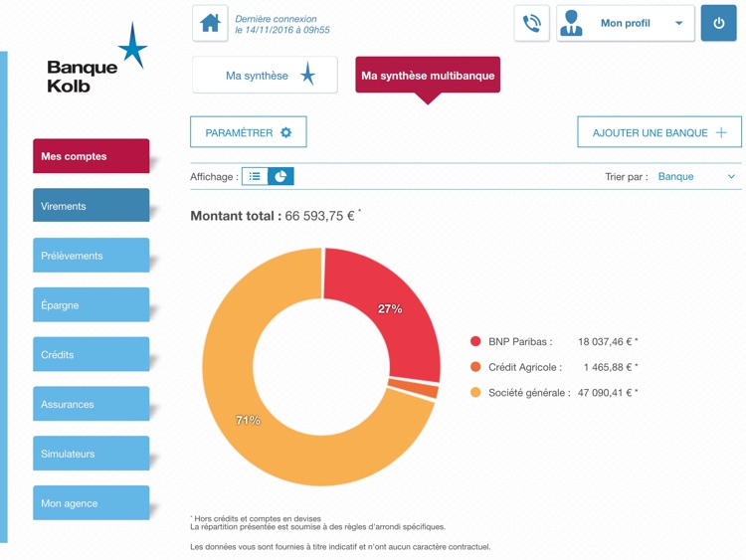
Task: Click the star icon in Ma synthèse tab
Action: pos(307,74)
